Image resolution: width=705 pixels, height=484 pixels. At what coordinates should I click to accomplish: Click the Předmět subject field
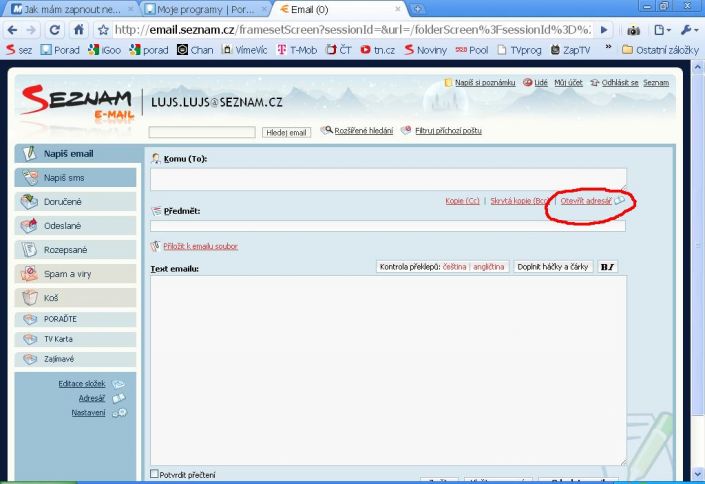point(388,226)
